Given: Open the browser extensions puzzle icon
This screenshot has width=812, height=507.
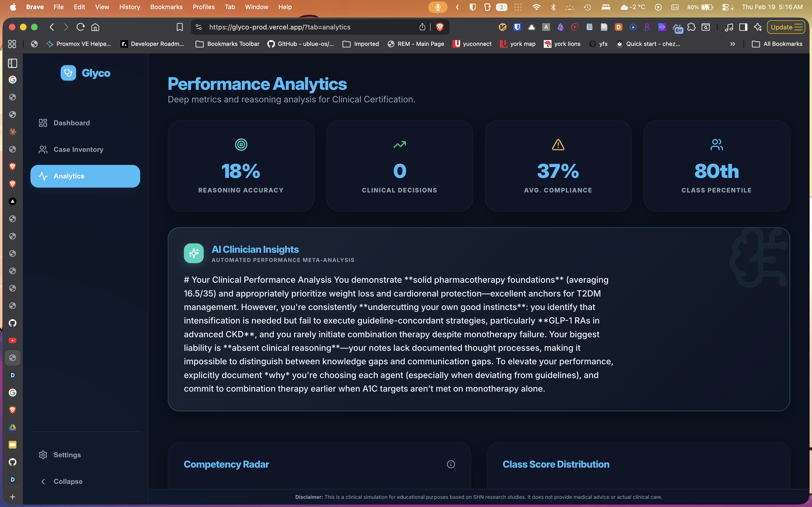Looking at the screenshot, I should pos(691,27).
